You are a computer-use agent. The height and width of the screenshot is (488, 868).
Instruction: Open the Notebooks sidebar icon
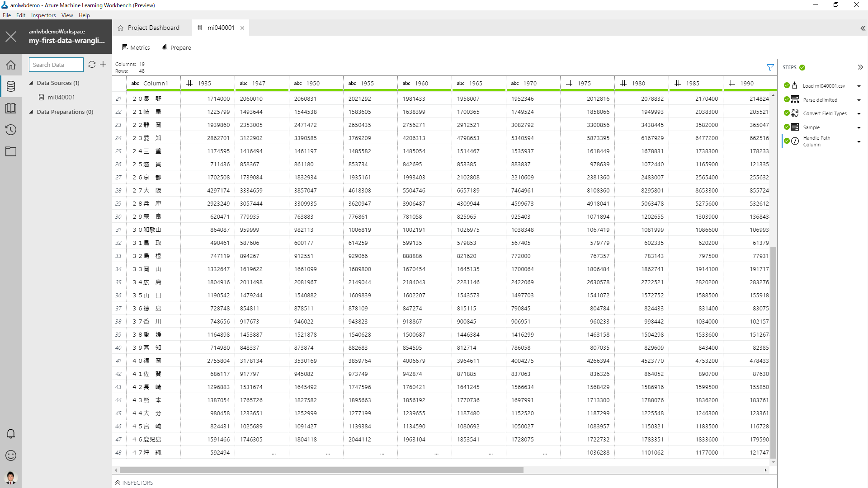(11, 108)
